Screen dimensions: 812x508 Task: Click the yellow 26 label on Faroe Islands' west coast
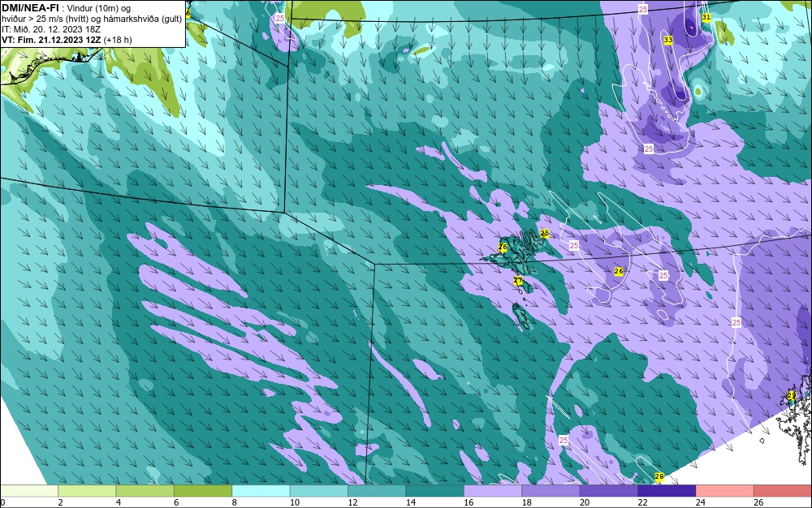point(503,248)
